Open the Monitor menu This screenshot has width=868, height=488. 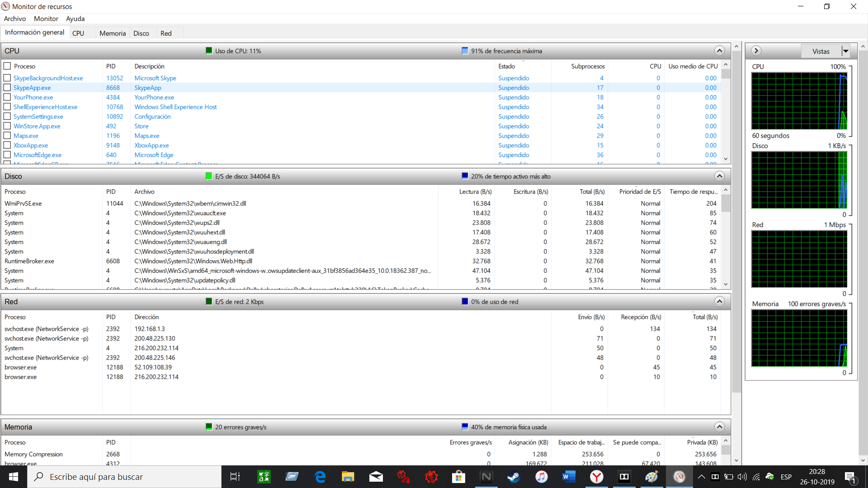click(x=46, y=19)
